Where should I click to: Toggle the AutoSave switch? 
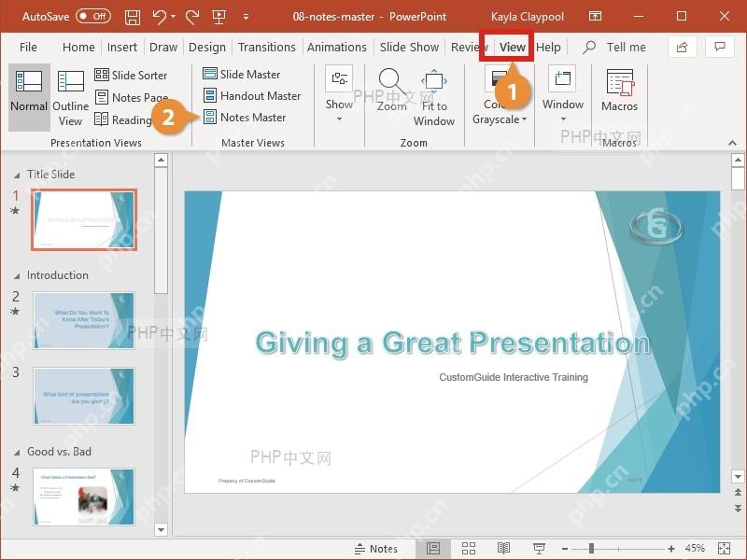click(94, 16)
